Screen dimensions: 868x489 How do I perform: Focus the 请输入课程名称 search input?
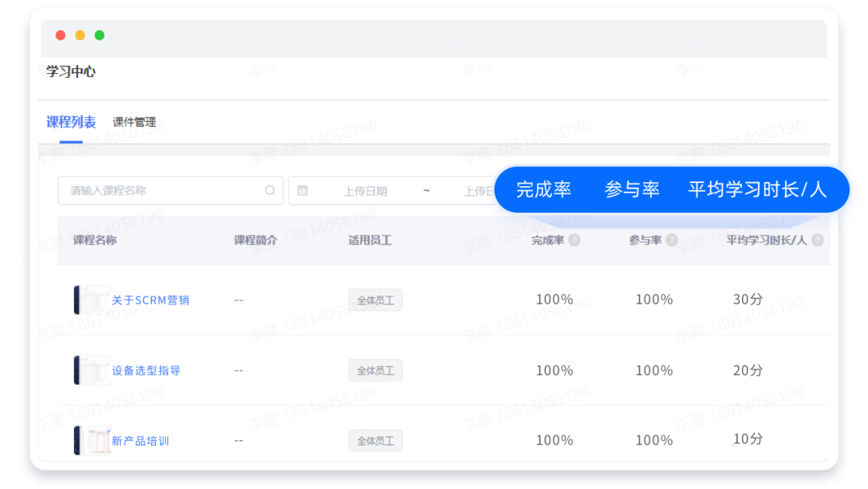170,190
